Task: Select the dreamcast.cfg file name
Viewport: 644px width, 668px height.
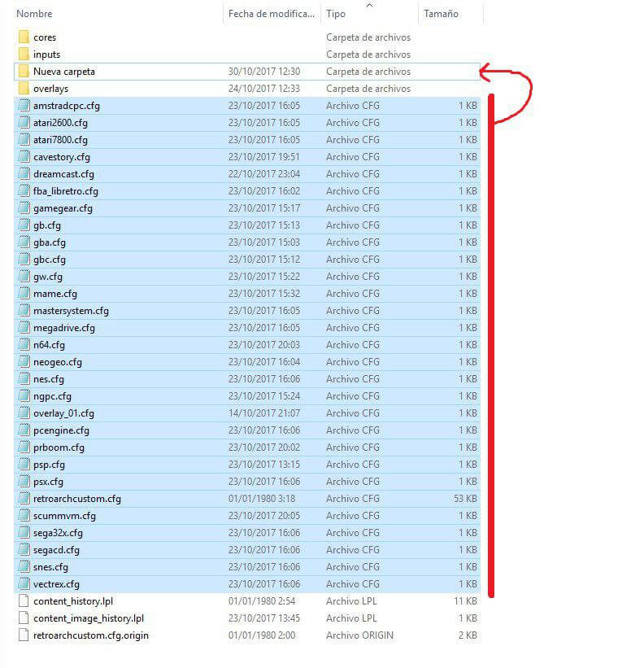Action: click(x=63, y=174)
